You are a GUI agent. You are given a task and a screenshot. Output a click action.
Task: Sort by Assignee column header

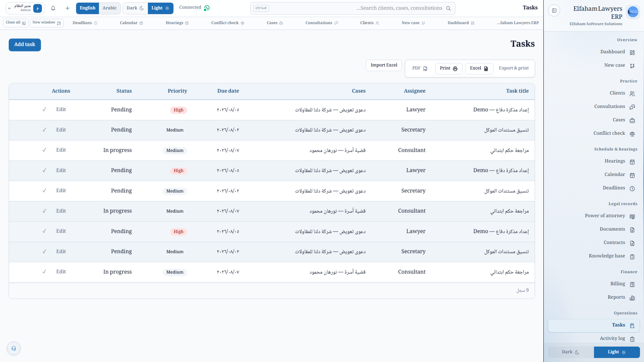[x=415, y=91]
